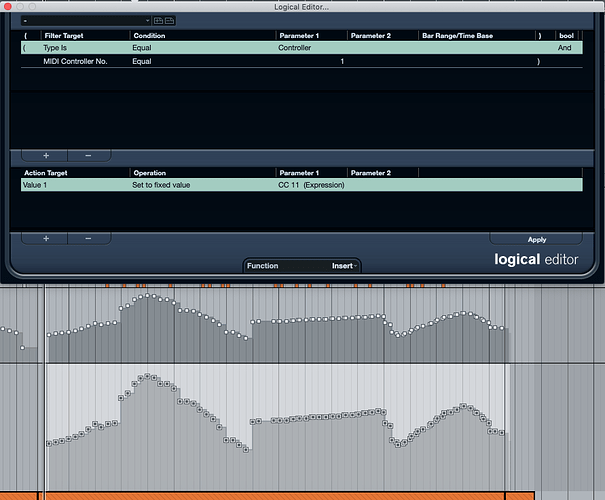Click Parameter 1 header in the action list
Viewport: 605px width, 500px height.
pos(299,173)
